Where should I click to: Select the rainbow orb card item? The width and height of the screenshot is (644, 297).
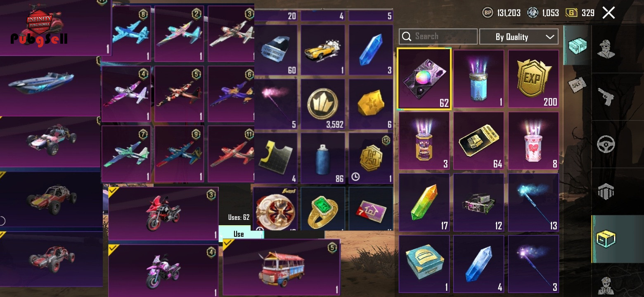coord(424,79)
